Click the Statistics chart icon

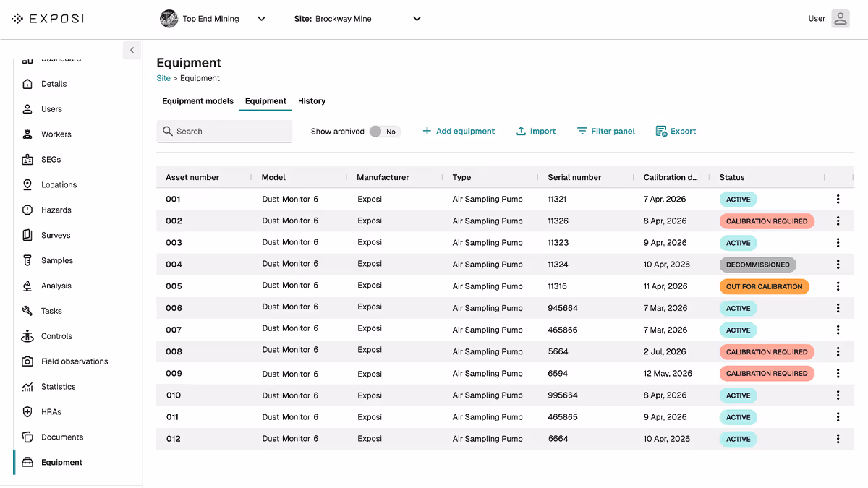click(x=27, y=387)
